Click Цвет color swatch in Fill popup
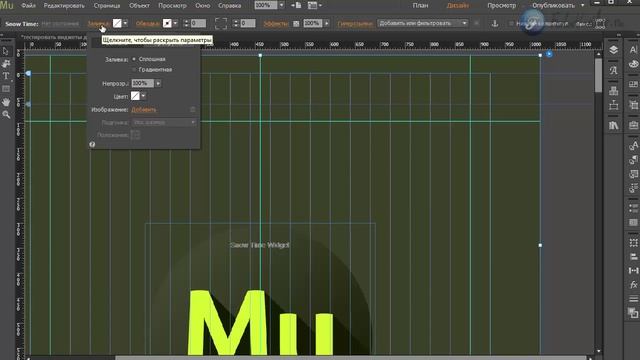Image resolution: width=640 pixels, height=360 pixels. click(x=135, y=96)
